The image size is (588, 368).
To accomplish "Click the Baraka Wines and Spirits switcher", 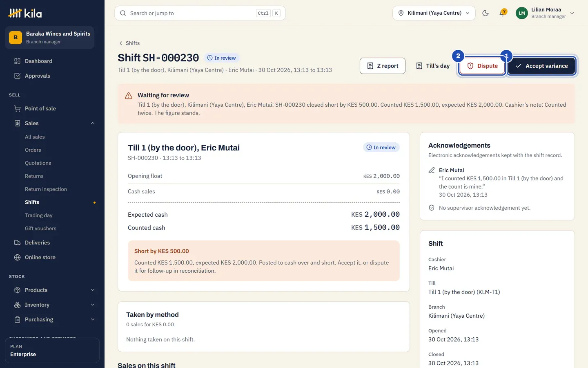I will pyautogui.click(x=50, y=38).
